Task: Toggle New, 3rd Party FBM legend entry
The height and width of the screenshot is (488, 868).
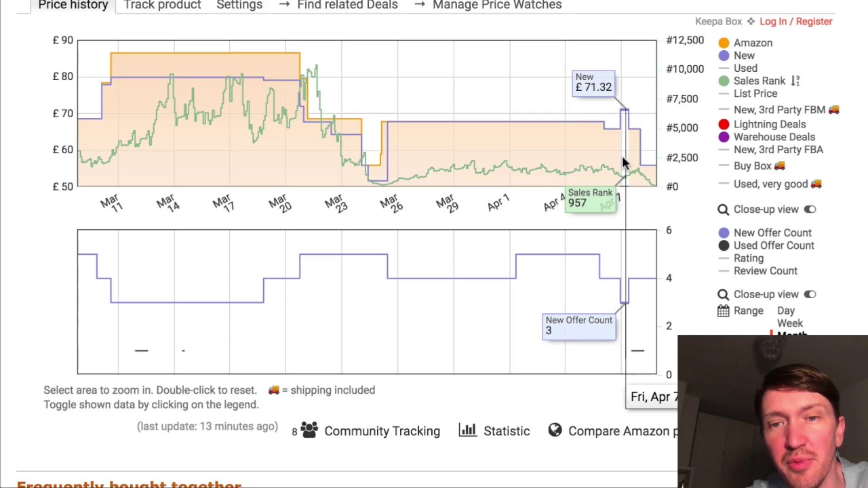Action: tap(779, 109)
